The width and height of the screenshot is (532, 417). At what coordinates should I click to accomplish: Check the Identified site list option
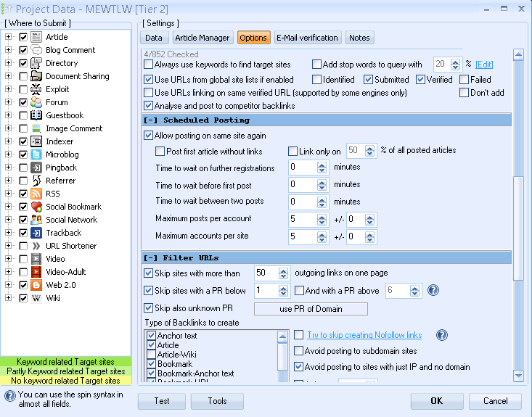pyautogui.click(x=316, y=80)
